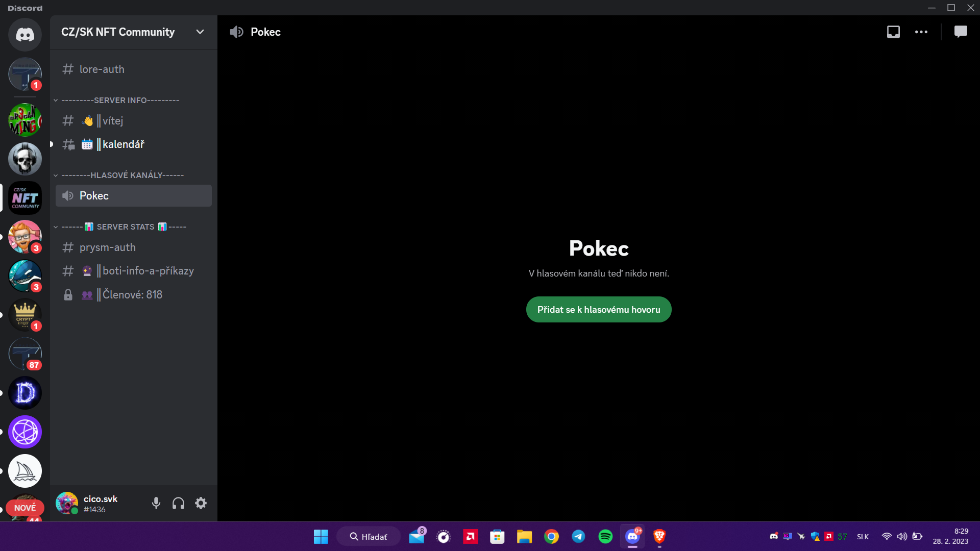The width and height of the screenshot is (980, 551).
Task: Jump to unread via NOVÉ button
Action: [x=24, y=508]
